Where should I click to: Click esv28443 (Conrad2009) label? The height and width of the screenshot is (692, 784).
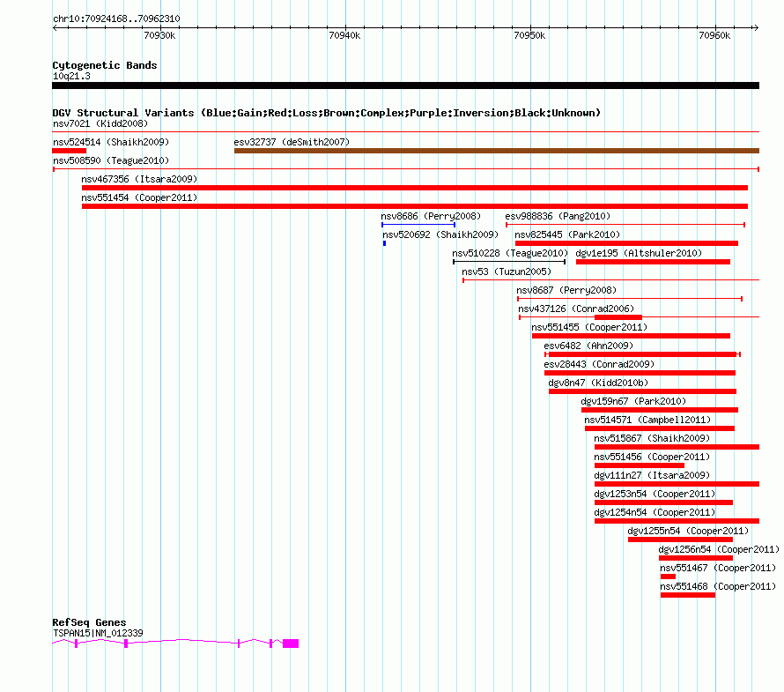[x=600, y=364]
